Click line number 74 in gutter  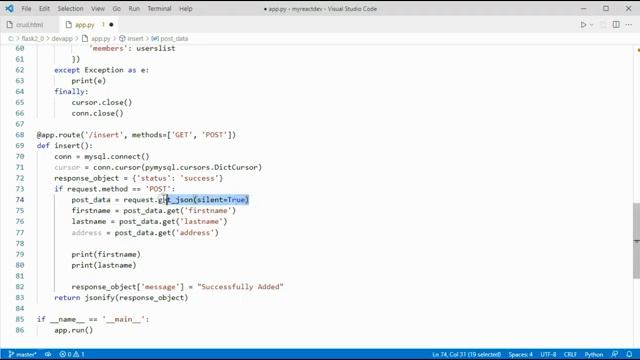click(20, 200)
